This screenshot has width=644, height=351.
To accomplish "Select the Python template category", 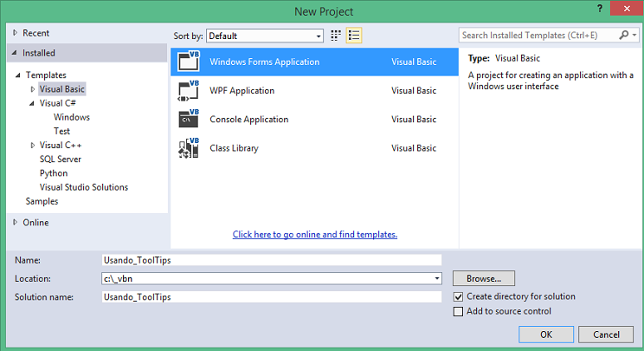I will [x=54, y=173].
